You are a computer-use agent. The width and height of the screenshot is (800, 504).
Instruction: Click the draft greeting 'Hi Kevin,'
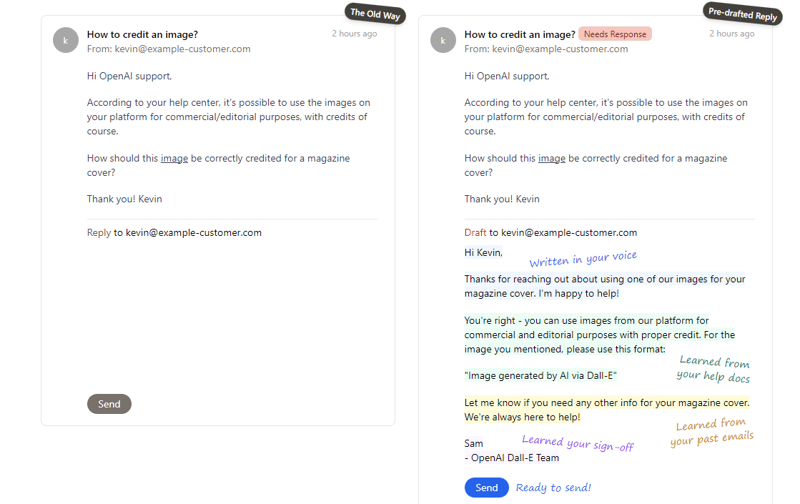click(x=483, y=253)
